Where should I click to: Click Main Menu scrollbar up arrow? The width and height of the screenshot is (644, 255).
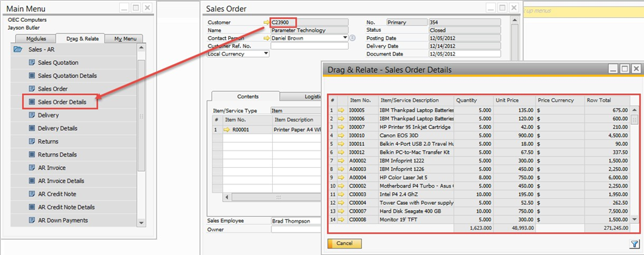(141, 48)
